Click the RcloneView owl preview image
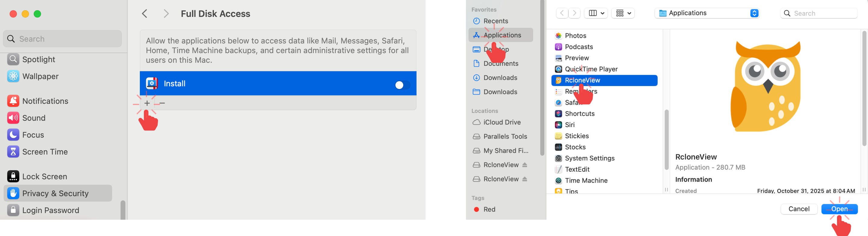This screenshot has width=868, height=236. coord(766,86)
